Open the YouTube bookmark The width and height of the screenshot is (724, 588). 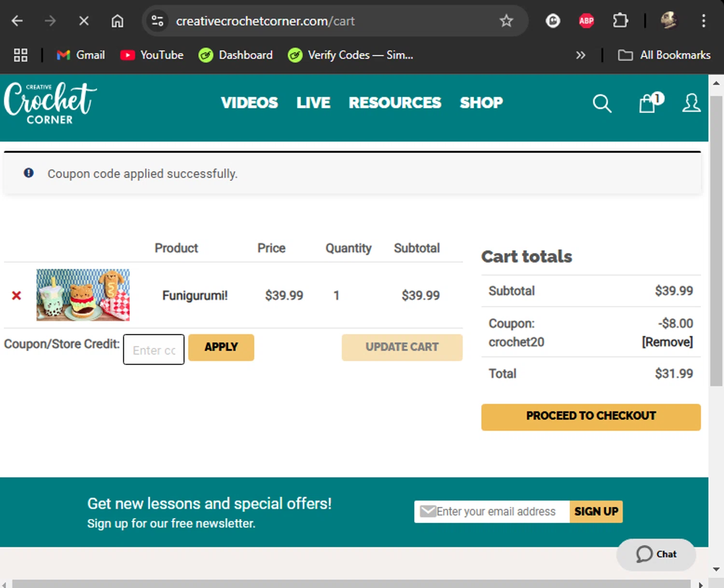152,55
